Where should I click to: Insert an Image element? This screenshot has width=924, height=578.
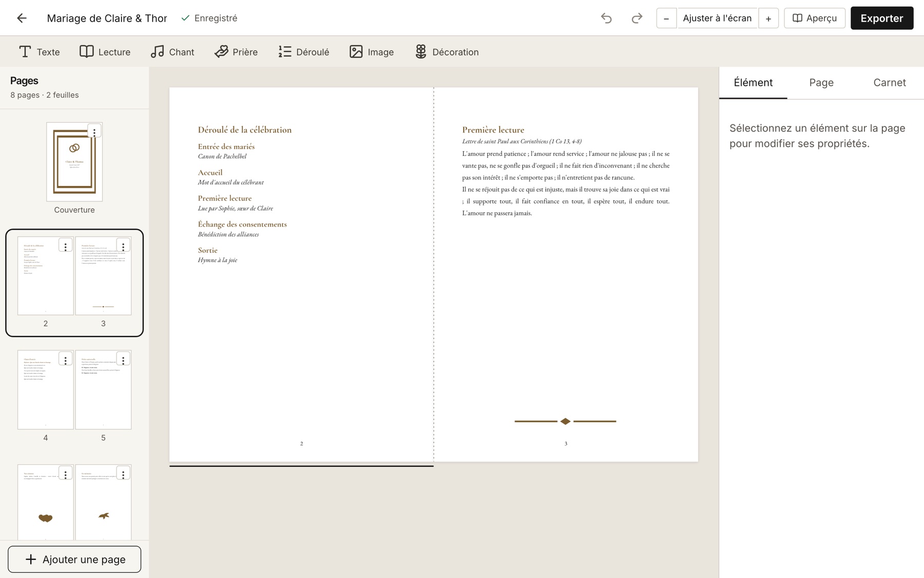371,52
